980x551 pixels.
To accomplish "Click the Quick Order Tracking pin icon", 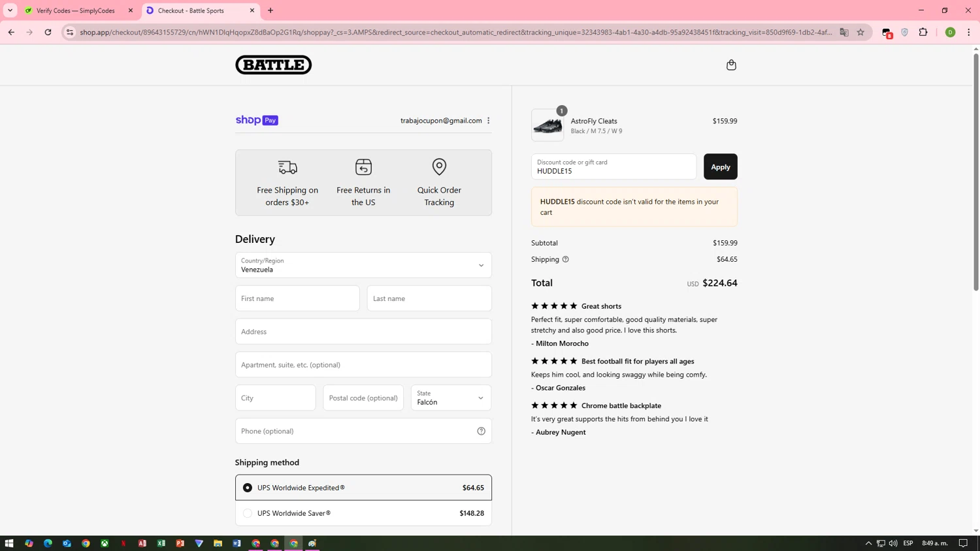I will pyautogui.click(x=439, y=167).
